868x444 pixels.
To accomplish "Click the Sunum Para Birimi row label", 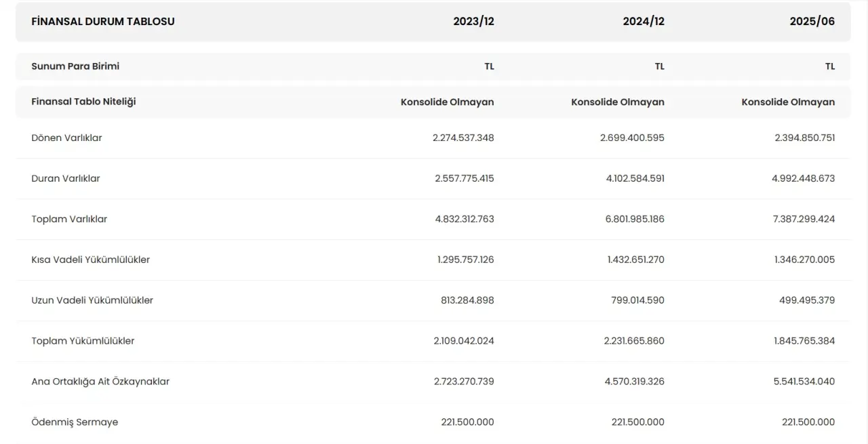I will [x=75, y=66].
